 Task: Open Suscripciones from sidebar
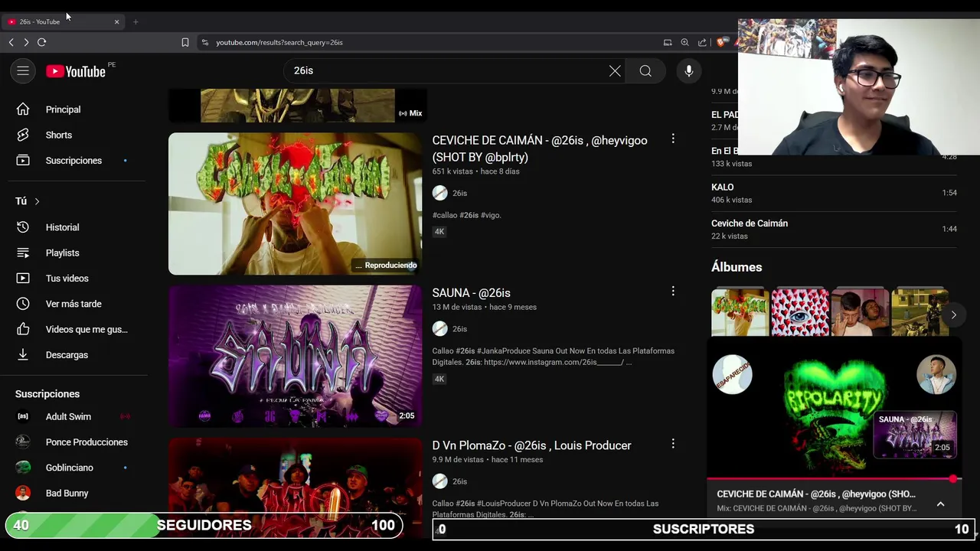73,161
